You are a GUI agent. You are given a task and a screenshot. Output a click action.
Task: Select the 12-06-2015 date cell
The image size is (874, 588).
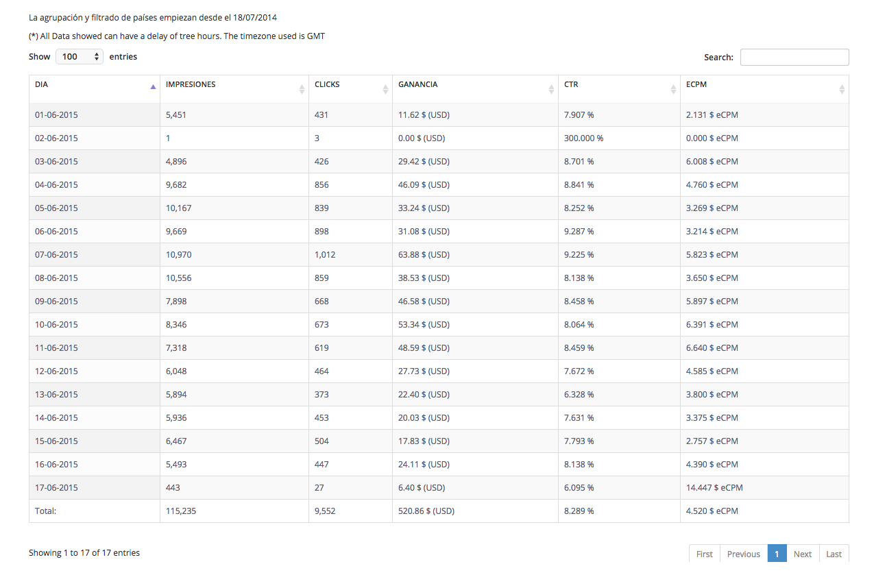coord(95,371)
